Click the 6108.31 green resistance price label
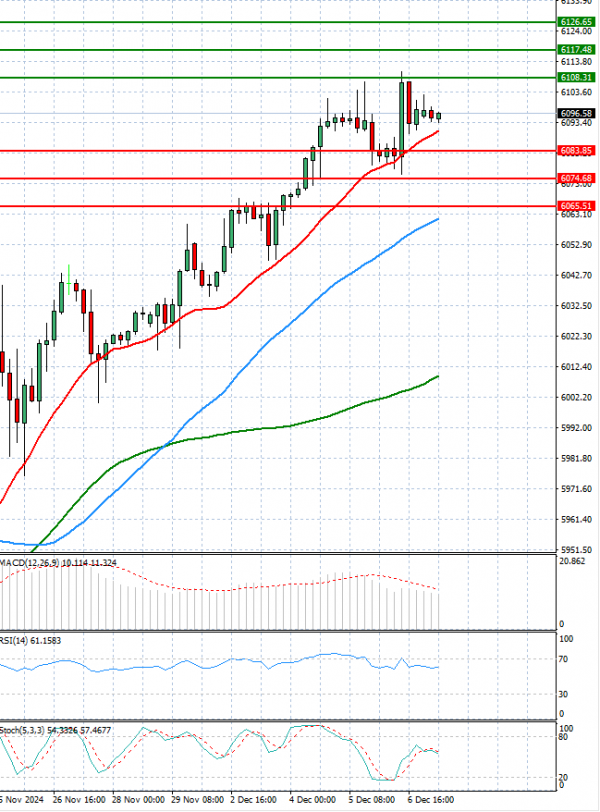This screenshot has width=600, height=812. tap(576, 78)
